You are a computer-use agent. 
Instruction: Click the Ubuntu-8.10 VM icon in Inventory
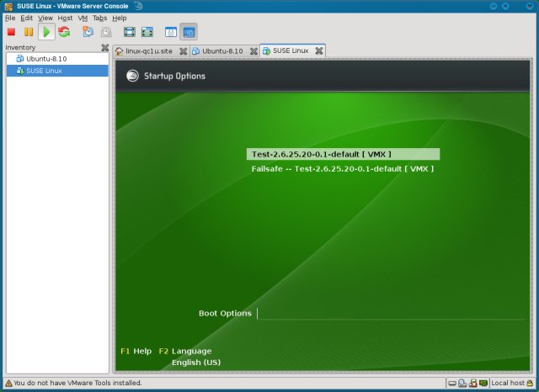[20, 59]
